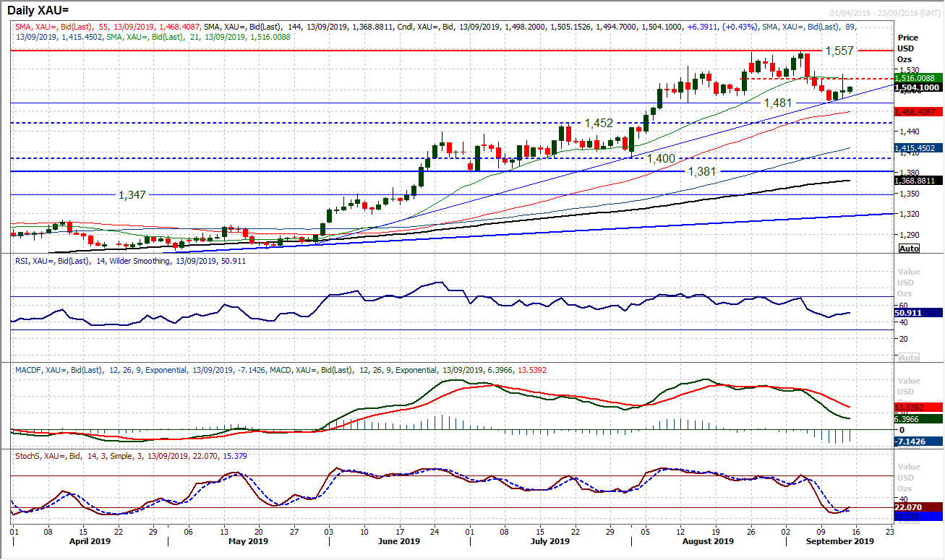Image resolution: width=945 pixels, height=560 pixels.
Task: Select the RSI 50.911 value tag
Action: click(919, 313)
